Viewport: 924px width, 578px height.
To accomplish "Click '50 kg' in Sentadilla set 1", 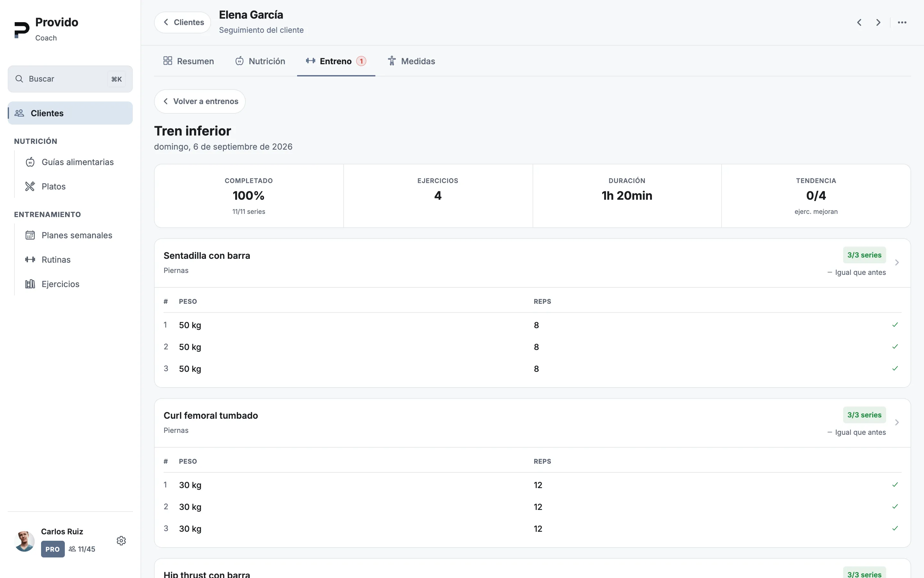I will tap(190, 325).
